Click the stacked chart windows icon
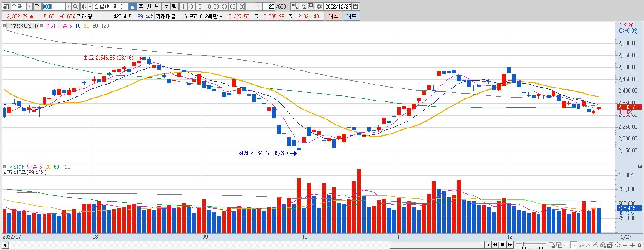This screenshot has height=250, width=644. [610, 245]
